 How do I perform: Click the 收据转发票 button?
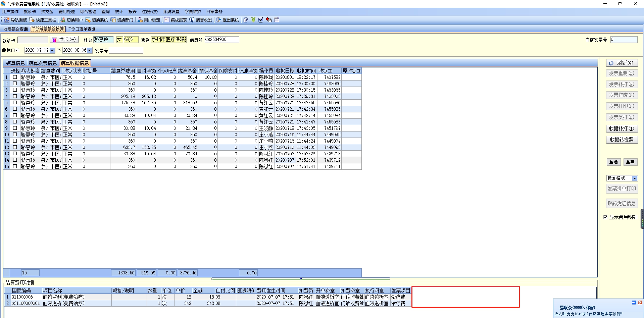click(622, 140)
